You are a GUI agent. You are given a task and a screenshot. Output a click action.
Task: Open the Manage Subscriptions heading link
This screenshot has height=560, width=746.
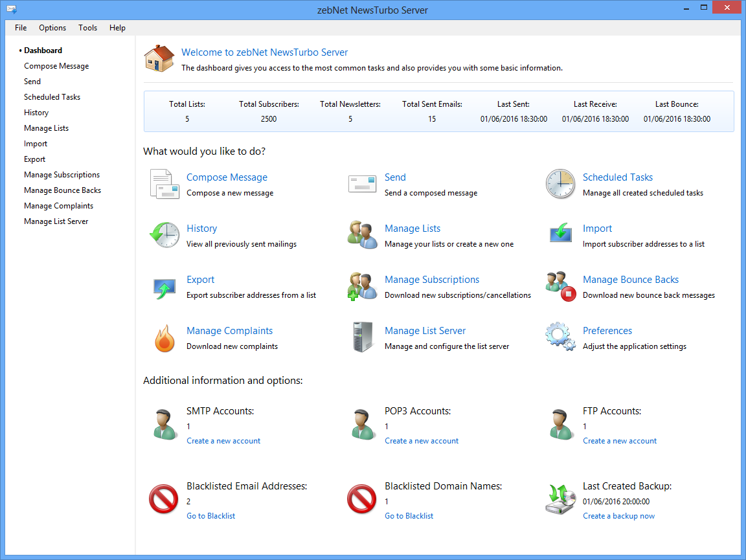432,280
